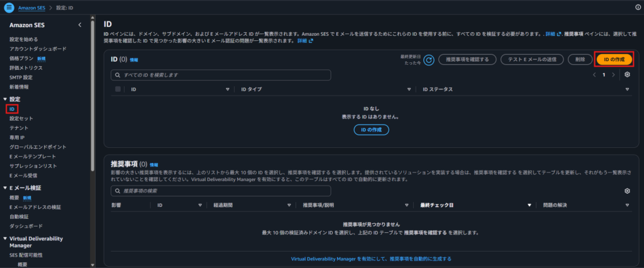This screenshot has height=268, width=644.
Task: Click Virtual Deliverability Manager を有効にして link
Action: coord(371,259)
